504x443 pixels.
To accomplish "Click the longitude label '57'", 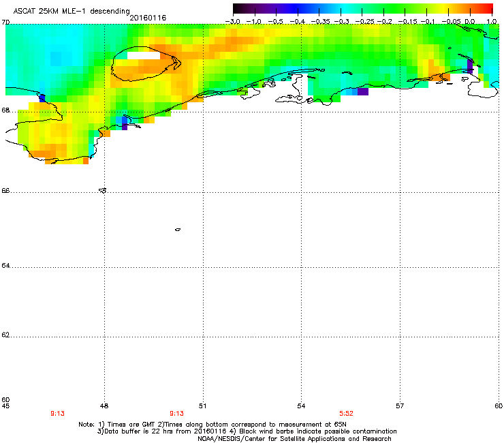I will [x=400, y=406].
